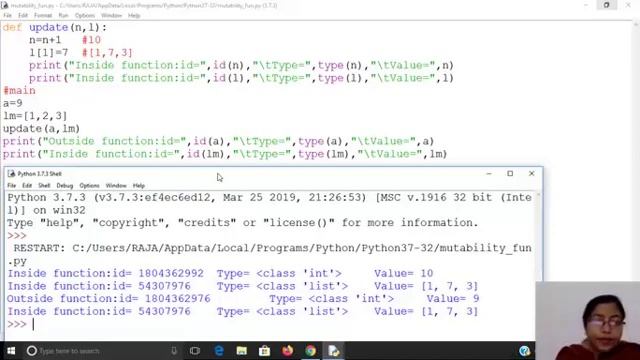
Task: Click the '#[1,7,3]' comment in editor
Action: click(x=107, y=53)
